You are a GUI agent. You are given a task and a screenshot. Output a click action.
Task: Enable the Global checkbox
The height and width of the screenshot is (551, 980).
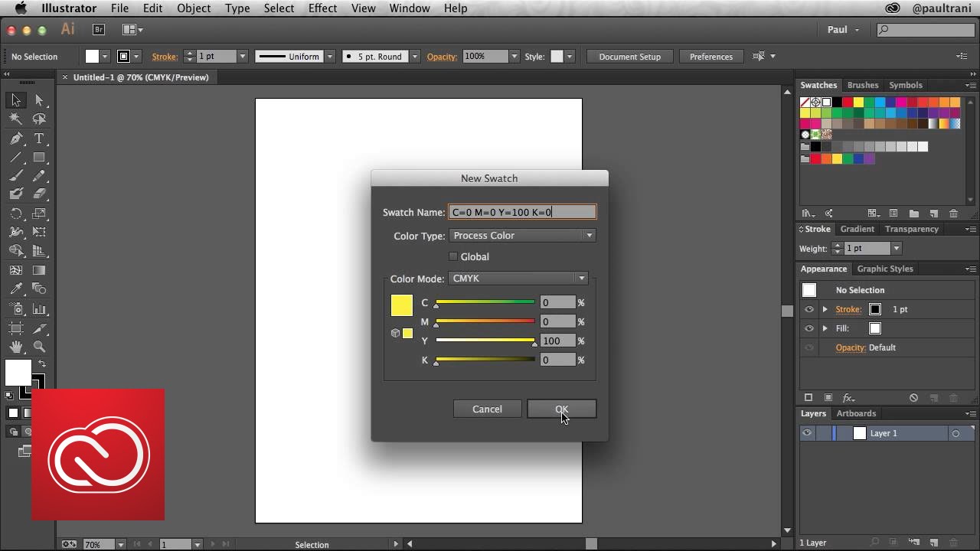[453, 256]
